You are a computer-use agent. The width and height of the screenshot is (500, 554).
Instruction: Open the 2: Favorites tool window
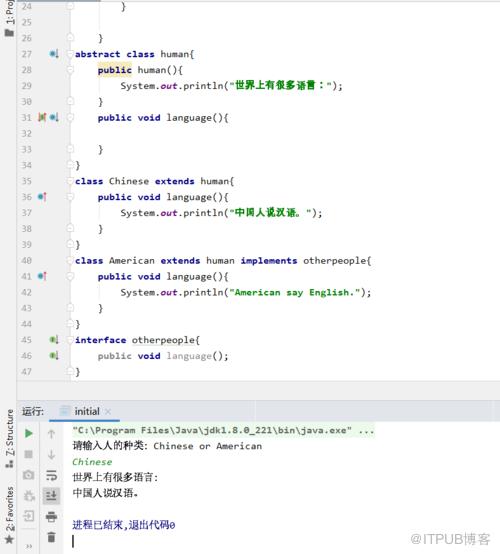pyautogui.click(x=10, y=514)
